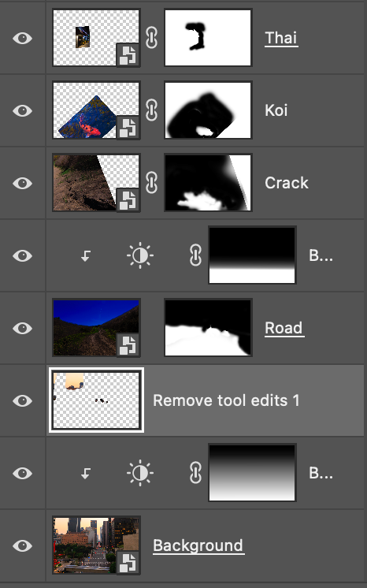Click clipping arrow on lower adjustment layer
Image resolution: width=367 pixels, height=588 pixels.
86,473
